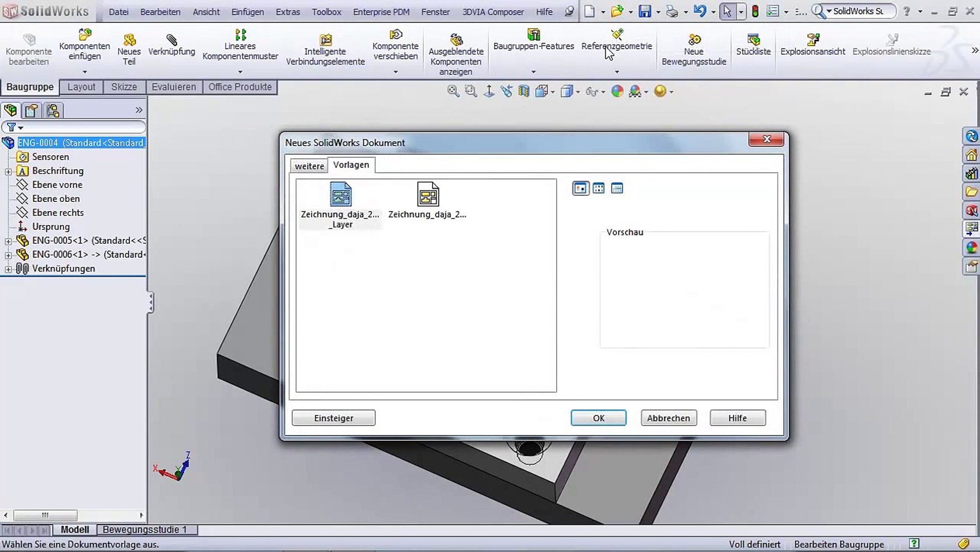Expand the Beschriftung tree node
This screenshot has height=552, width=980.
[x=8, y=172]
